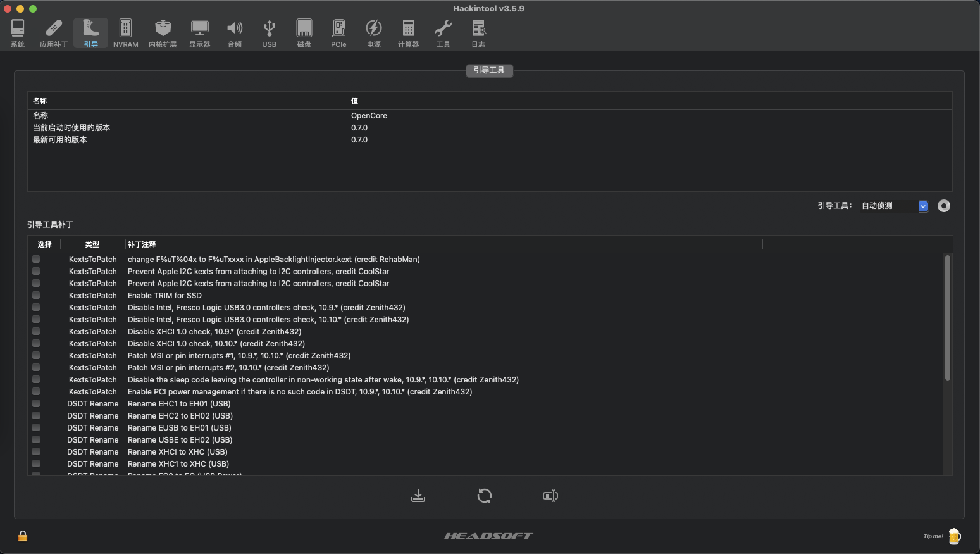Image resolution: width=980 pixels, height=554 pixels.
Task: Check the AppleBacklightInjector patch checkbox
Action: coord(36,259)
